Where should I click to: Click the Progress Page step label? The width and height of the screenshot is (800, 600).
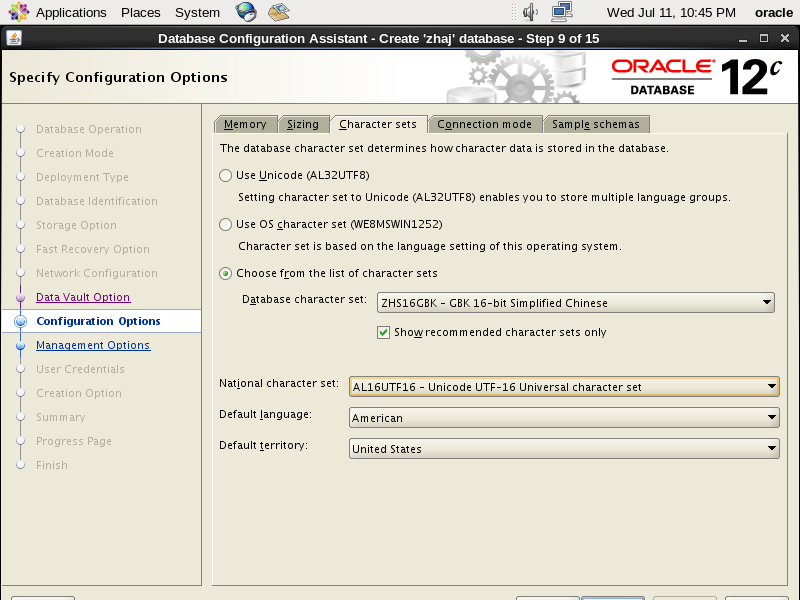74,441
